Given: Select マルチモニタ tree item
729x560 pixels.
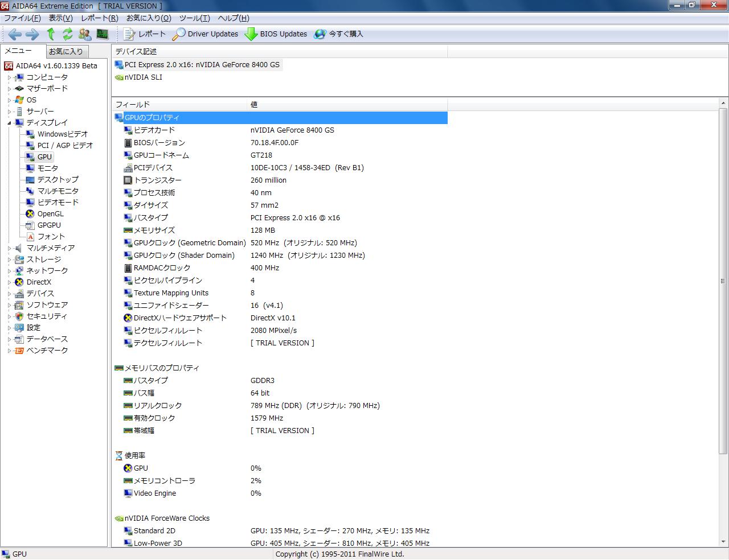Looking at the screenshot, I should point(58,191).
